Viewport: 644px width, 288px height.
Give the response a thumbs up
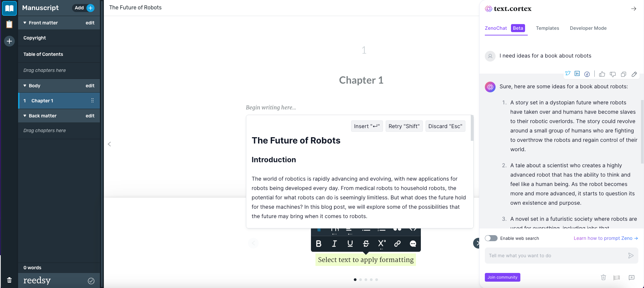(602, 74)
